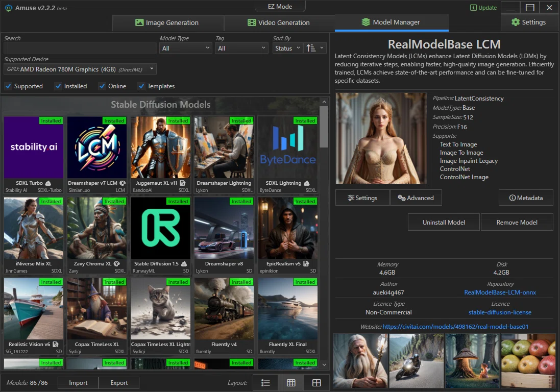Select the Dreamshaper Lightning model card
The image size is (560, 392).
224,155
